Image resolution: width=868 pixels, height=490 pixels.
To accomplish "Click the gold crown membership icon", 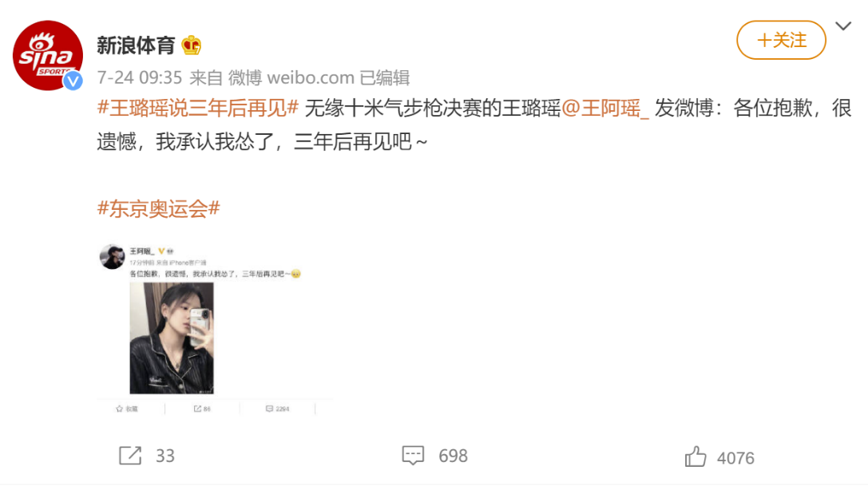I will (x=191, y=45).
